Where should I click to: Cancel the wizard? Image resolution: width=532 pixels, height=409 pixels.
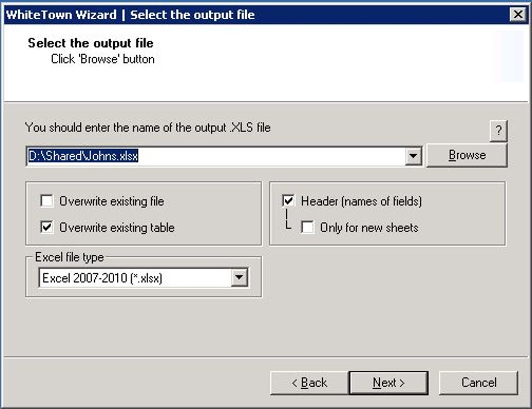click(x=479, y=383)
